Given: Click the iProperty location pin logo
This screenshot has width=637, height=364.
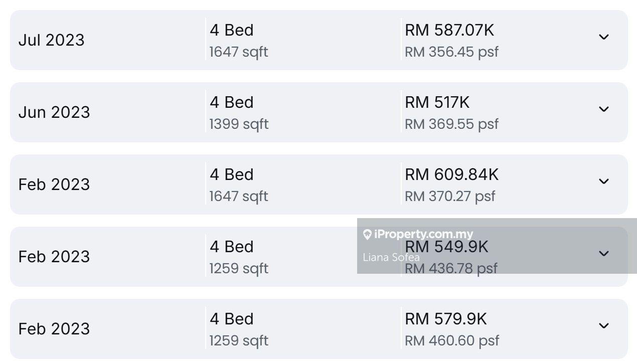Looking at the screenshot, I should [x=367, y=235].
